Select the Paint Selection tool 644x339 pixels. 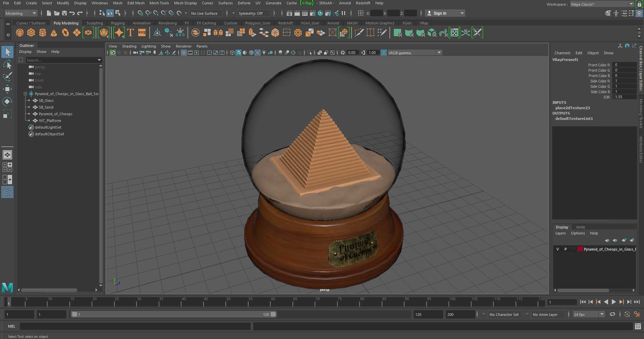(7, 77)
